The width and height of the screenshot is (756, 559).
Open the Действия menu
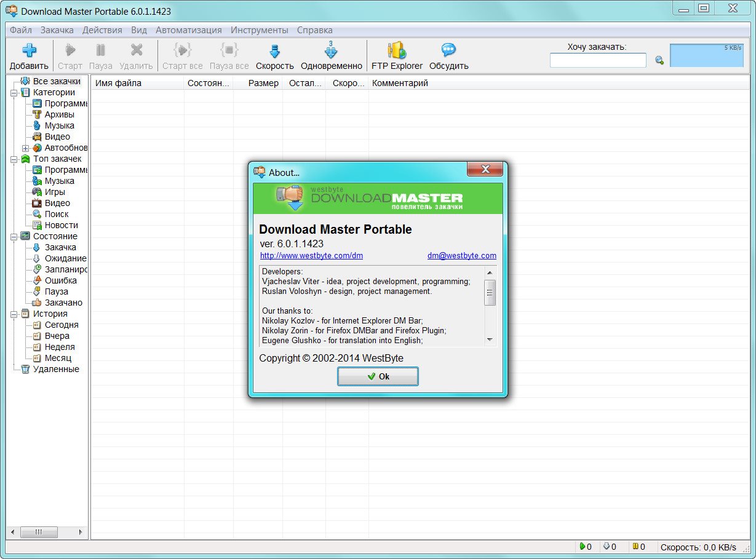tap(102, 30)
